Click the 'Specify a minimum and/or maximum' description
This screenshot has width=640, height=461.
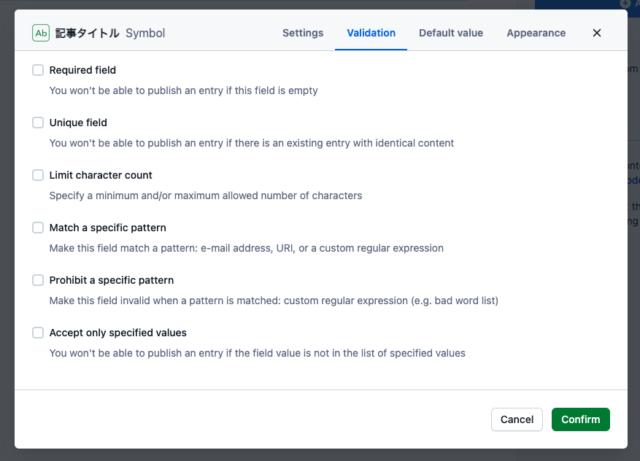coord(205,195)
